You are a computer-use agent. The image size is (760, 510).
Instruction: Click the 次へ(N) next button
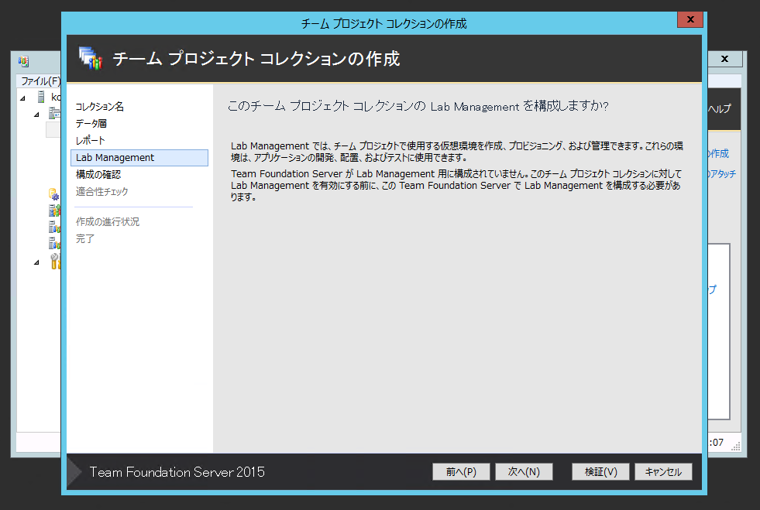click(x=524, y=472)
